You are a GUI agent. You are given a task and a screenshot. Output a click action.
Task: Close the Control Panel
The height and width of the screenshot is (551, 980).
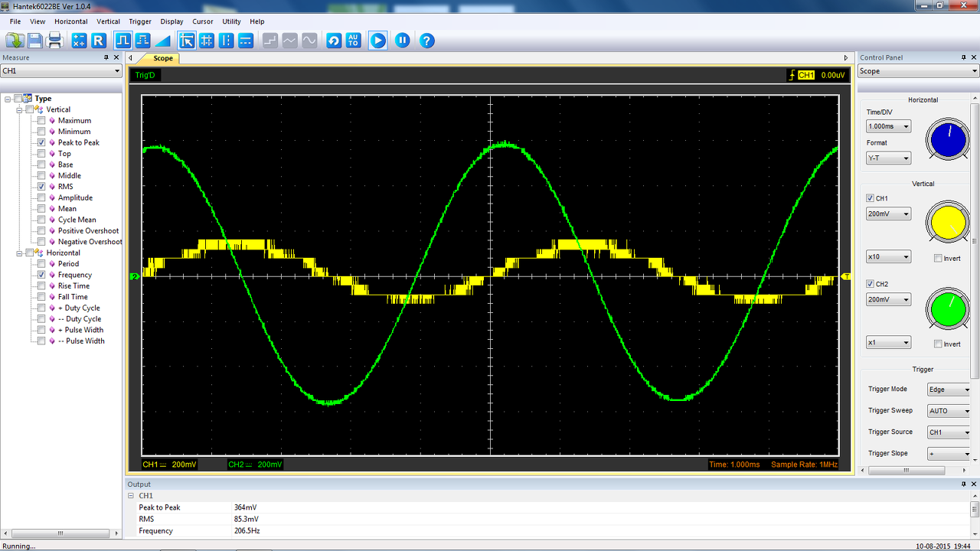coord(974,57)
